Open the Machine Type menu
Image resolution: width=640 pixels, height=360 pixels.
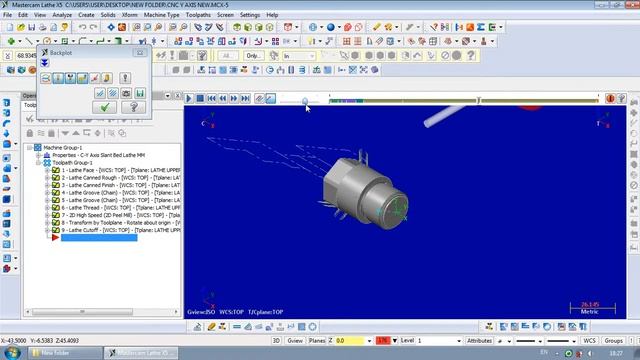pyautogui.click(x=161, y=15)
